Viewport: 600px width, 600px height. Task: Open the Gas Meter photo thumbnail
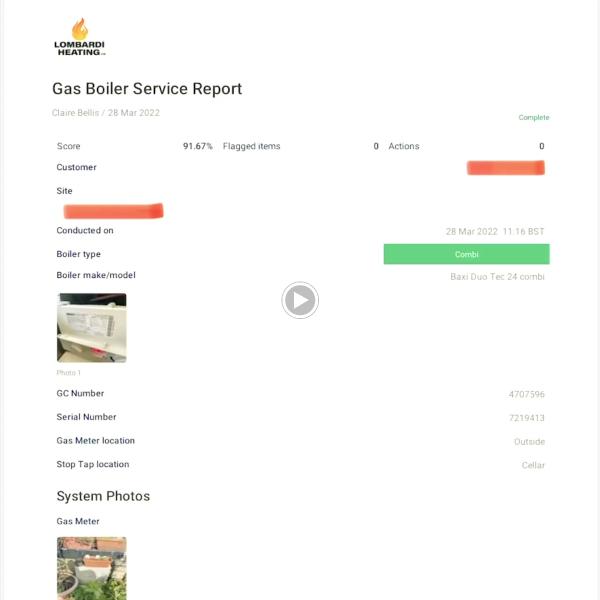pos(91,567)
